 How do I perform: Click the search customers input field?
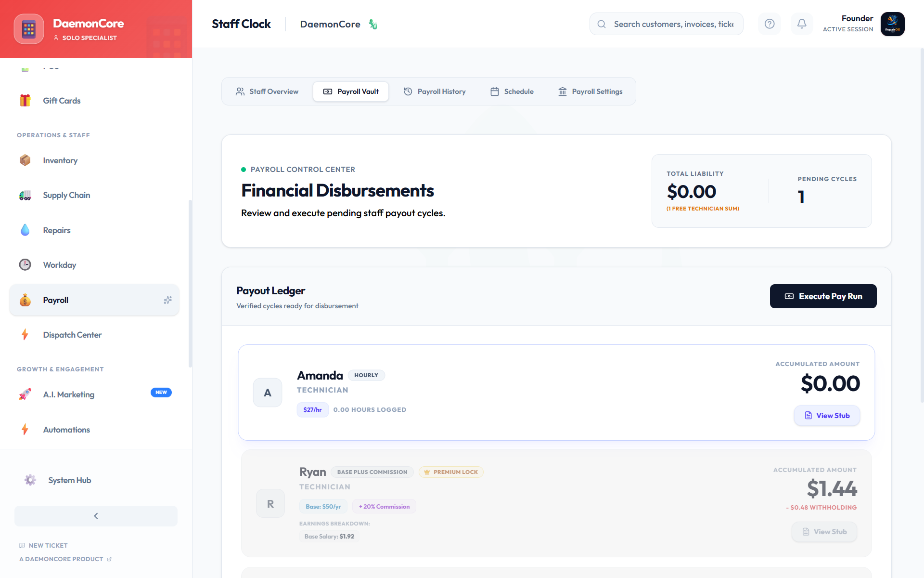(667, 24)
